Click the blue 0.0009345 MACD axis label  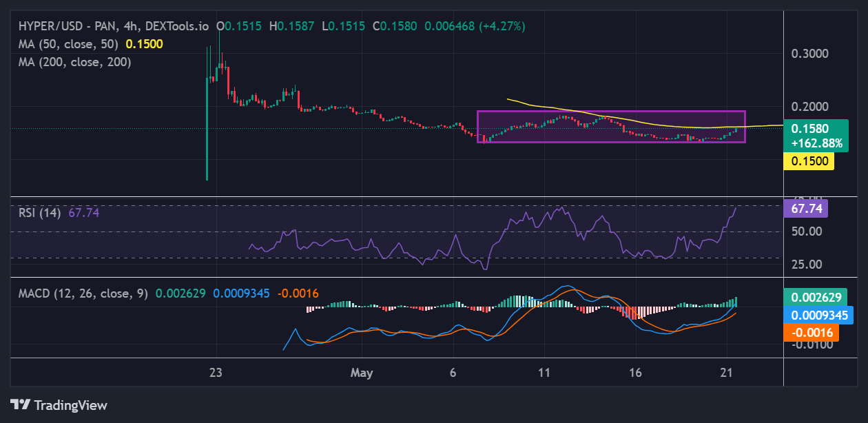pyautogui.click(x=819, y=316)
